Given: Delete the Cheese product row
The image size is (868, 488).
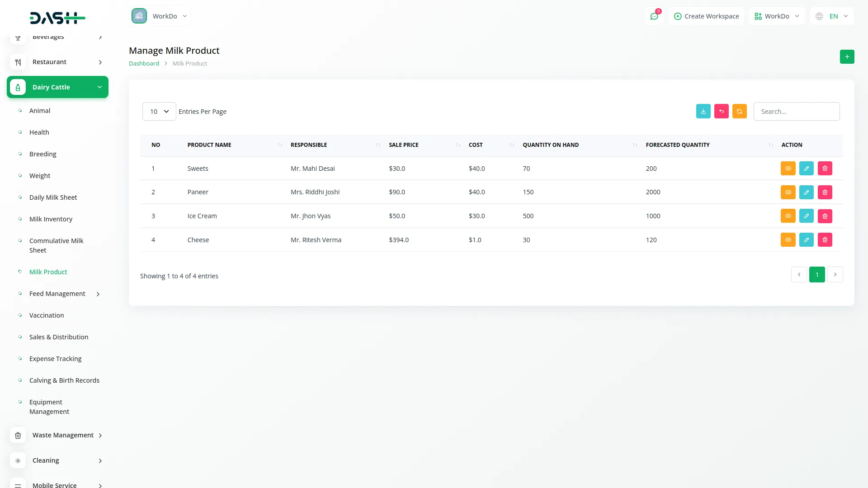Looking at the screenshot, I should (x=825, y=240).
